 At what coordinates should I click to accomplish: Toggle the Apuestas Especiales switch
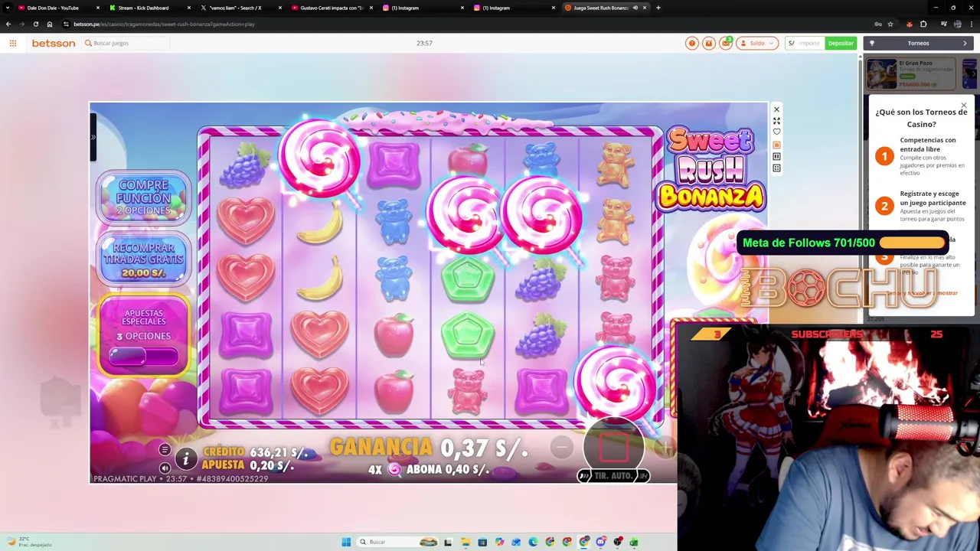143,357
